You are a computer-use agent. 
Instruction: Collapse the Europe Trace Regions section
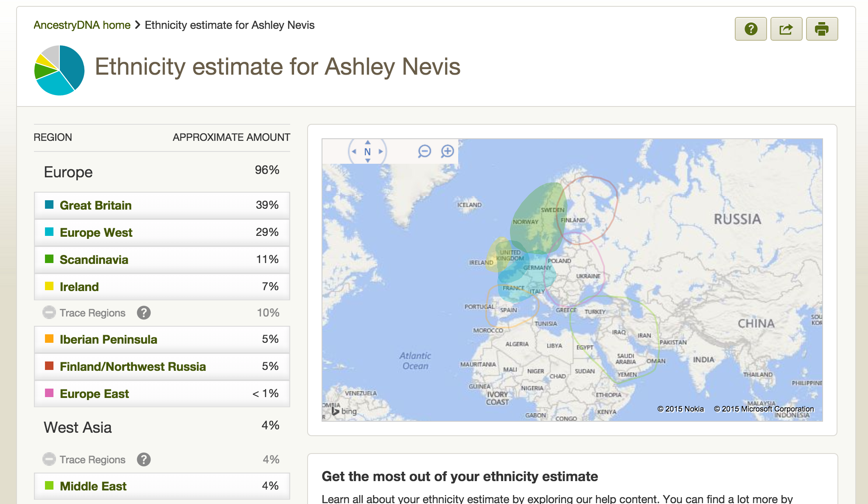(49, 313)
